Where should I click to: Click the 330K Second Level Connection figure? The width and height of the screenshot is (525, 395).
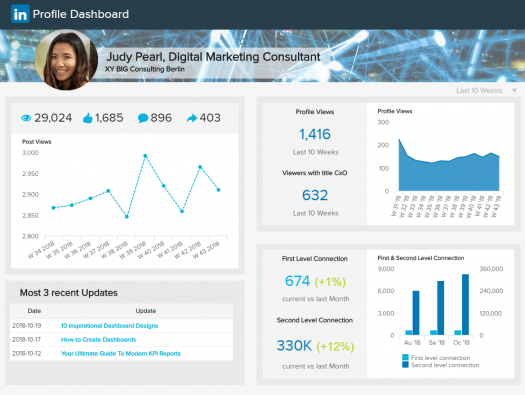(294, 346)
